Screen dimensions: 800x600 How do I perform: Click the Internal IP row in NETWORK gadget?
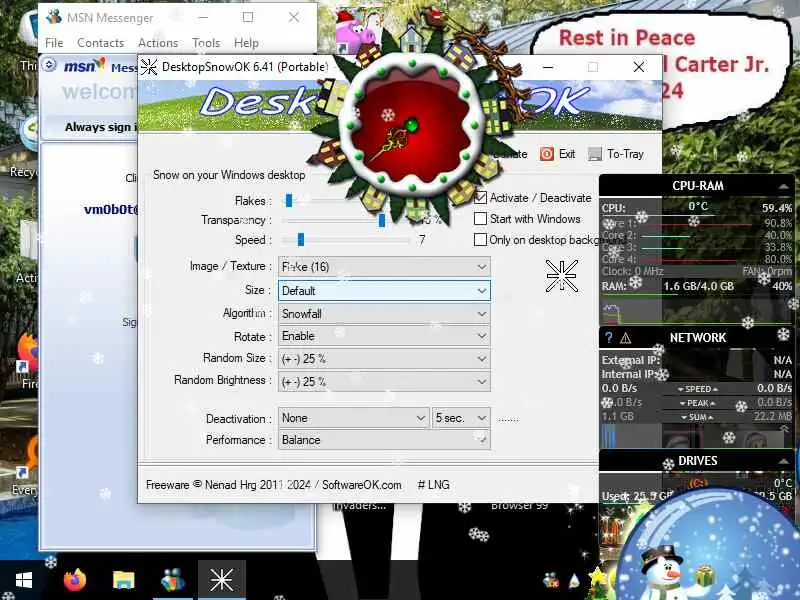pyautogui.click(x=697, y=374)
